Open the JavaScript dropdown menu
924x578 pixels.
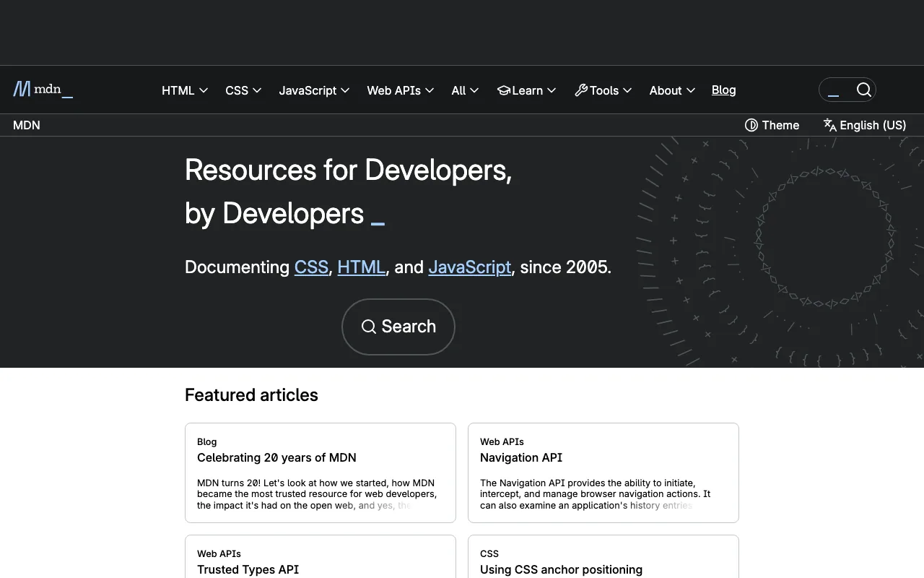point(314,90)
